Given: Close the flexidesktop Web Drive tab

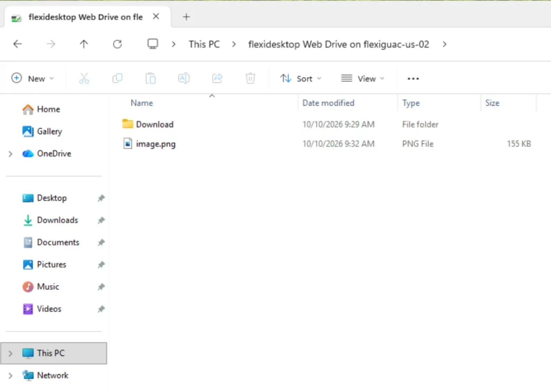Looking at the screenshot, I should 156,16.
